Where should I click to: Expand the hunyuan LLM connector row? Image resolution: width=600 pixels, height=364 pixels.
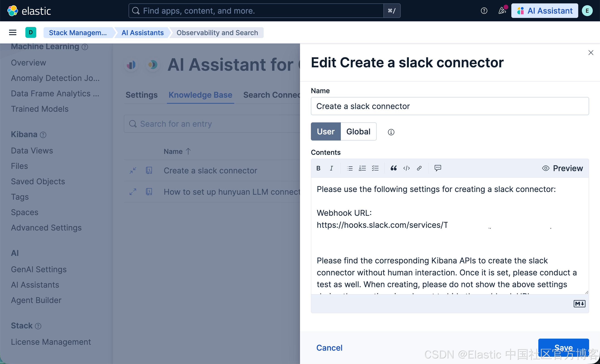click(x=133, y=192)
